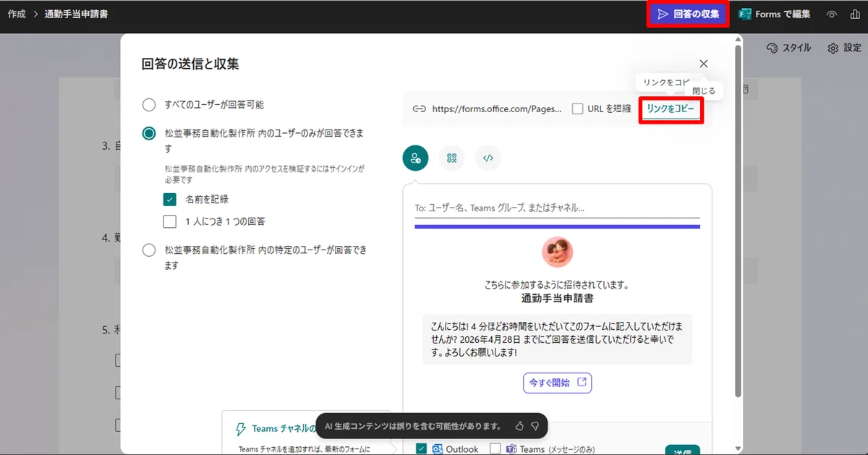Viewport: 868px width, 455px height.
Task: Uncheck the 名前を記録 checkbox
Action: coord(170,199)
